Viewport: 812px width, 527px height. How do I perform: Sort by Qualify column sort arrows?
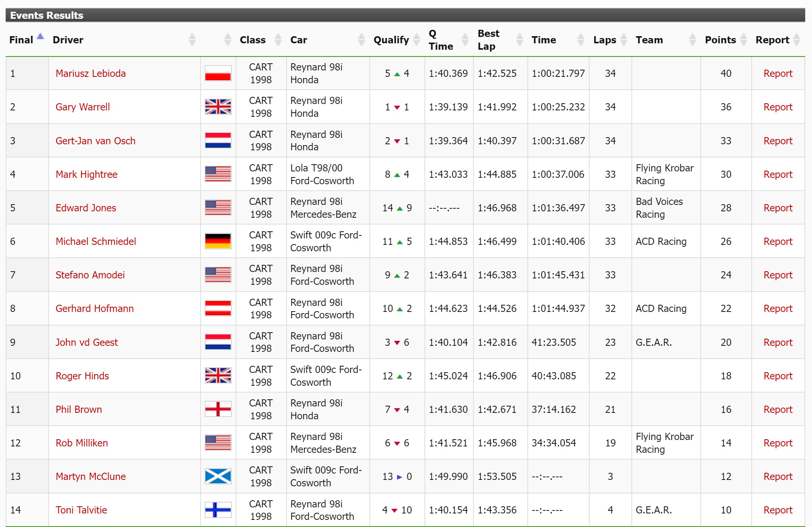[417, 40]
